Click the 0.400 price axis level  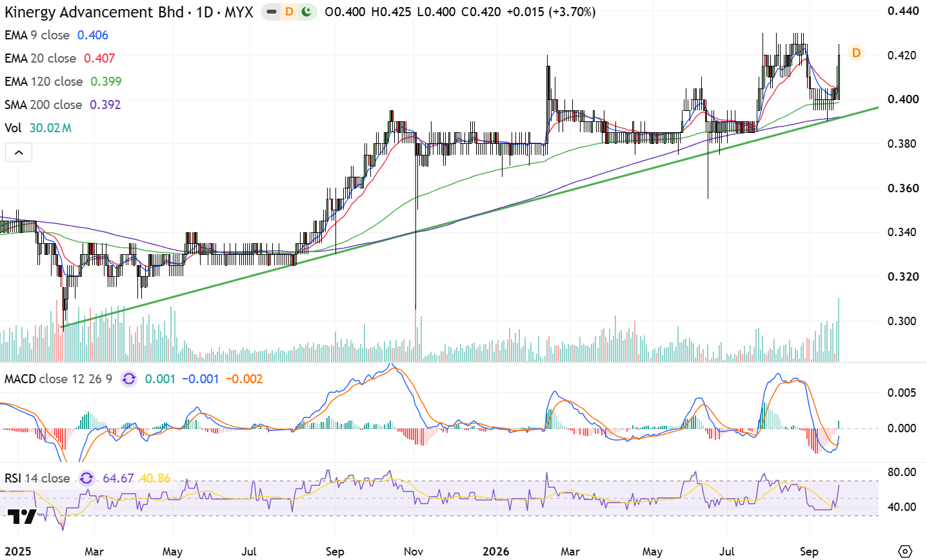click(x=902, y=99)
